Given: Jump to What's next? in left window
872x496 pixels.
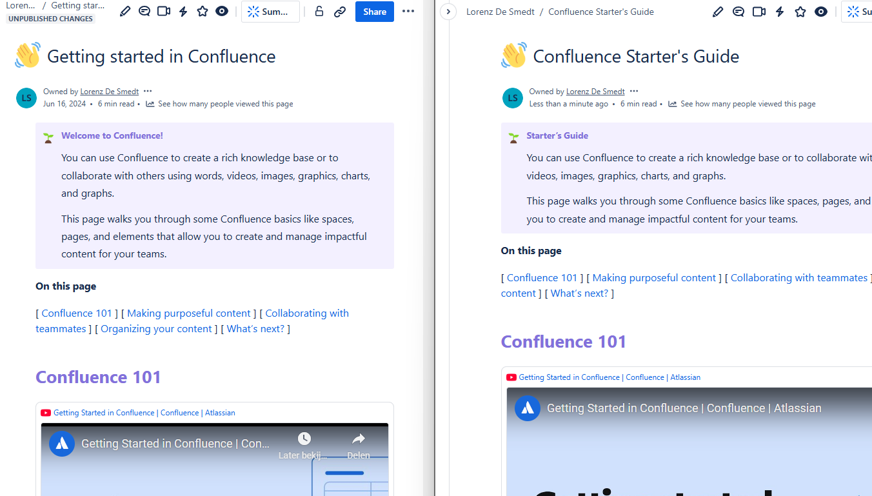Looking at the screenshot, I should pyautogui.click(x=255, y=329).
